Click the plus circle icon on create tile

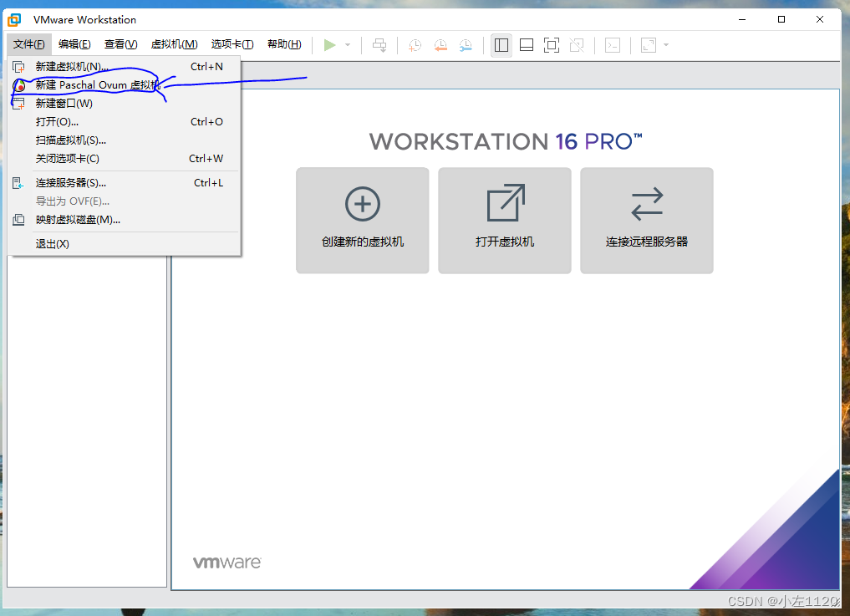tap(363, 204)
